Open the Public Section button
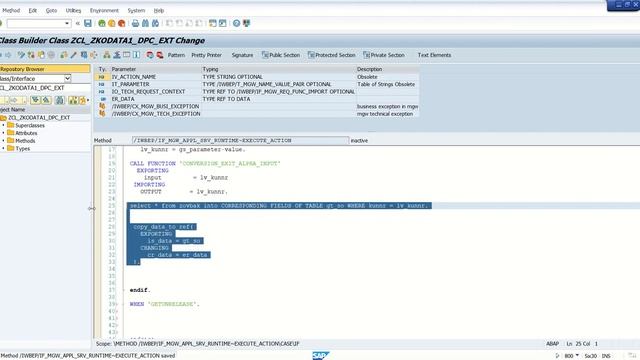 pos(281,55)
